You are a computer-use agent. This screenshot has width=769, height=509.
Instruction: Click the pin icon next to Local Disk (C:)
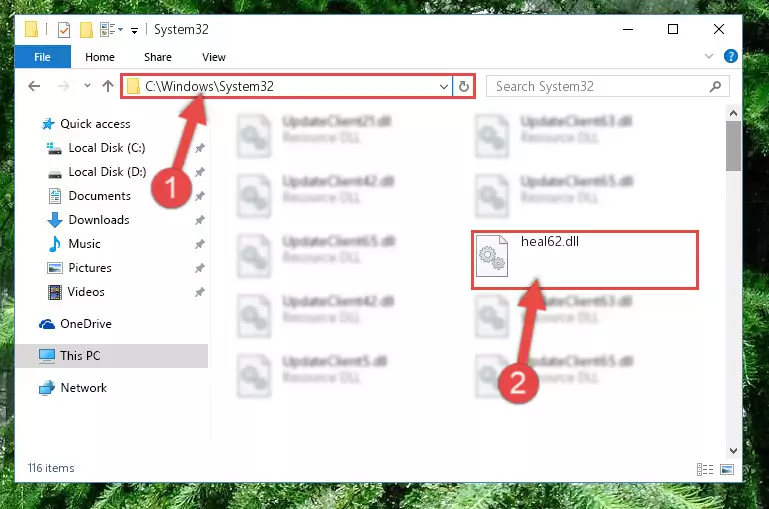[x=200, y=148]
